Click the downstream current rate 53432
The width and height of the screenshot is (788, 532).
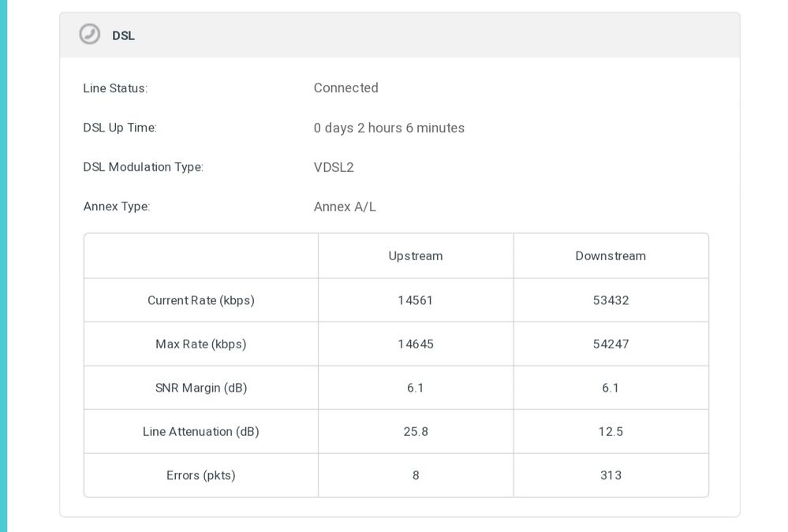[611, 300]
